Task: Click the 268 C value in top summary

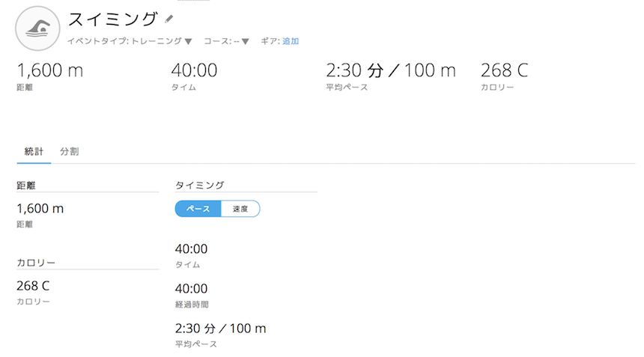Action: tap(504, 71)
